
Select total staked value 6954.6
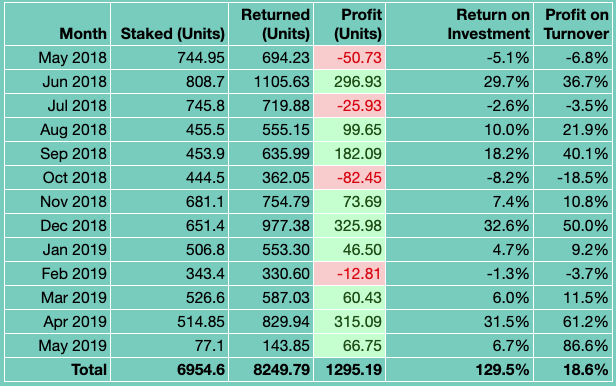[169, 370]
